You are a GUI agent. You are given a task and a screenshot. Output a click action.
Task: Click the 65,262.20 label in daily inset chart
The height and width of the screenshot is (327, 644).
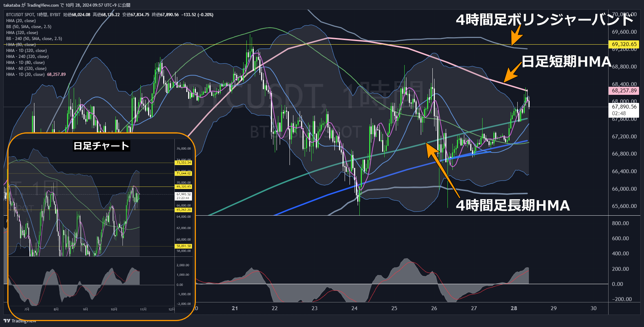184,210
